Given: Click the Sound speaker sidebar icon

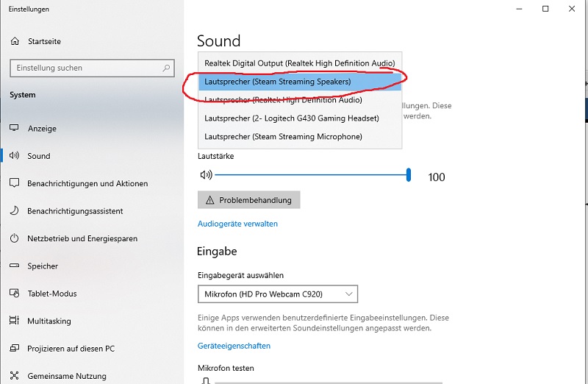Looking at the screenshot, I should [14, 155].
